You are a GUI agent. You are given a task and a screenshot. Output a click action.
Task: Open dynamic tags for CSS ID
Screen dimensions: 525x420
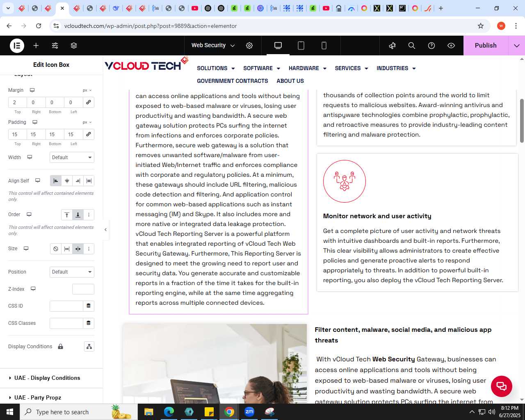pos(89,306)
